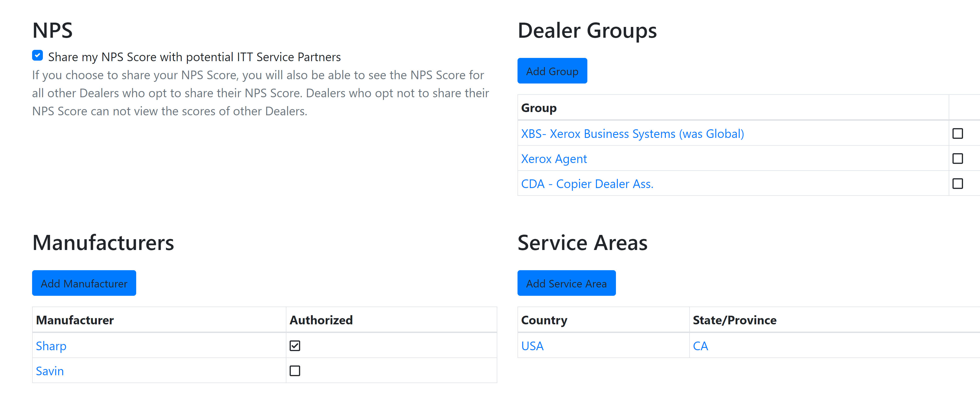Tick the Xerox Agent row checkbox
The image size is (980, 417).
coord(957,158)
